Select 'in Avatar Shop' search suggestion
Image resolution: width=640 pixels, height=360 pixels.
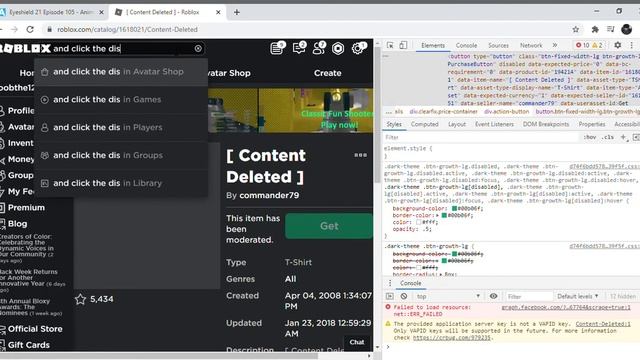click(x=121, y=72)
